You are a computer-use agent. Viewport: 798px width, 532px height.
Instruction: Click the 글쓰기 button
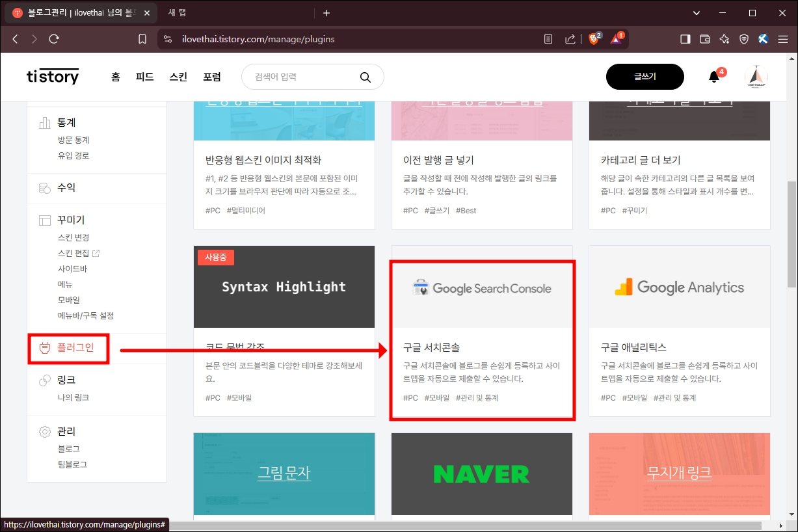(x=645, y=77)
